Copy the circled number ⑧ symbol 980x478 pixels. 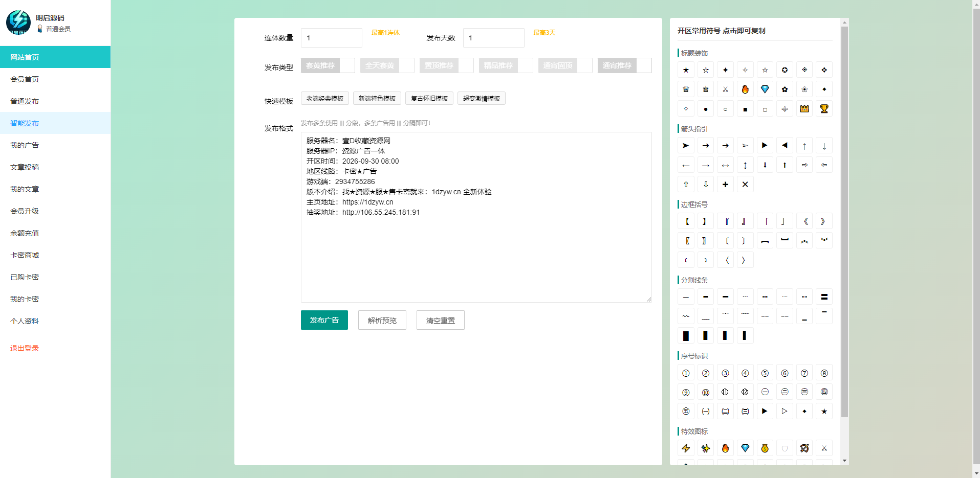pos(824,373)
